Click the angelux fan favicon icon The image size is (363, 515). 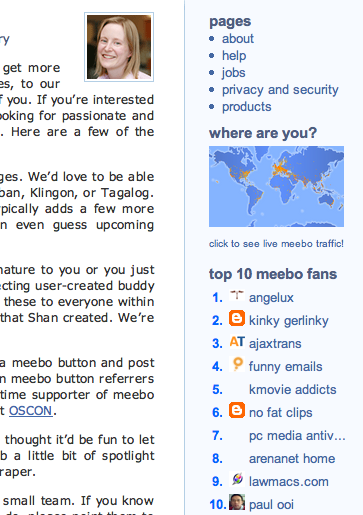click(237, 296)
